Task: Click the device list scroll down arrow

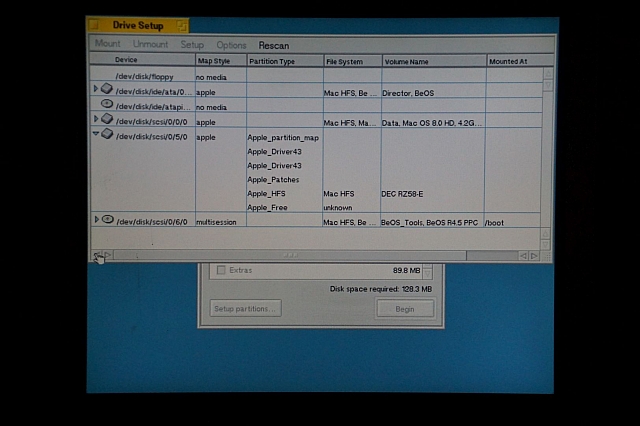Action: click(x=548, y=85)
